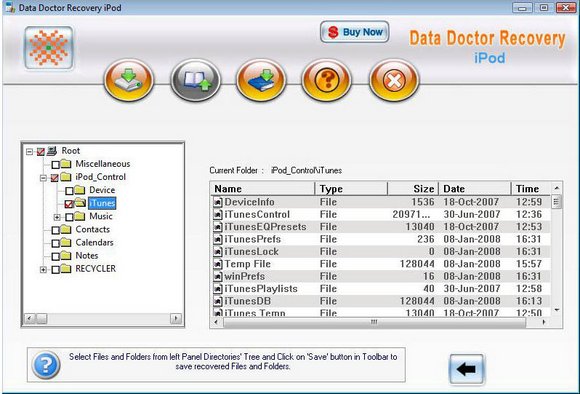Select the iTunesControl file name
This screenshot has height=394, width=580.
pyautogui.click(x=257, y=214)
